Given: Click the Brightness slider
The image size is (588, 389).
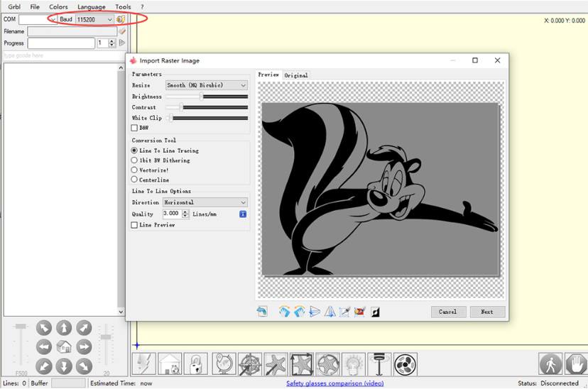Looking at the screenshot, I should click(x=207, y=97).
